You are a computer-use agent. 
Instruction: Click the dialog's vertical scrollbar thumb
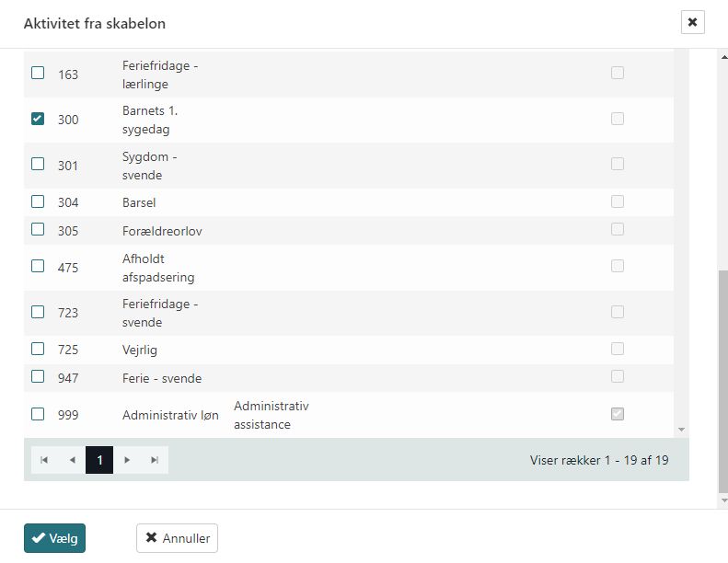coord(722,386)
